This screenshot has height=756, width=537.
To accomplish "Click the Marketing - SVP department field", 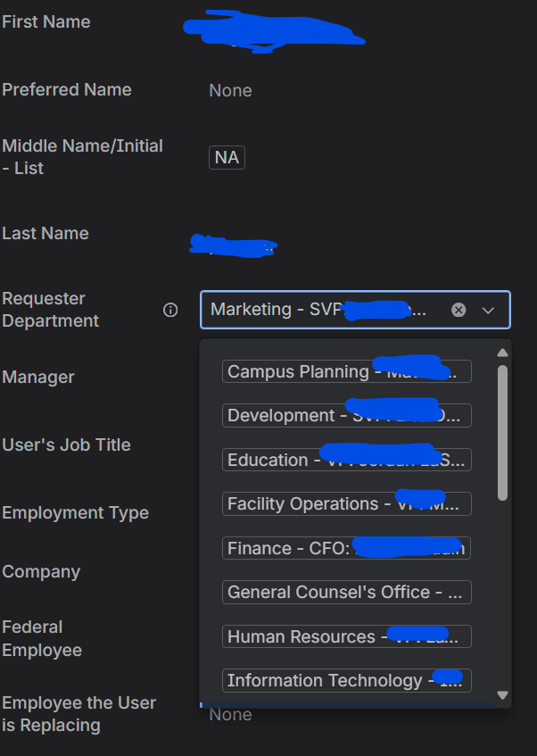I will (x=355, y=310).
